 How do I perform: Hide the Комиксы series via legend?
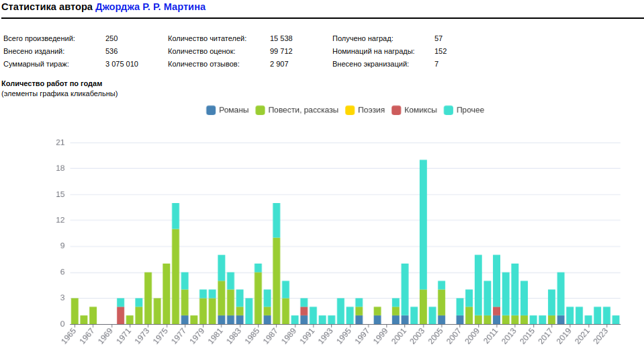(x=420, y=110)
